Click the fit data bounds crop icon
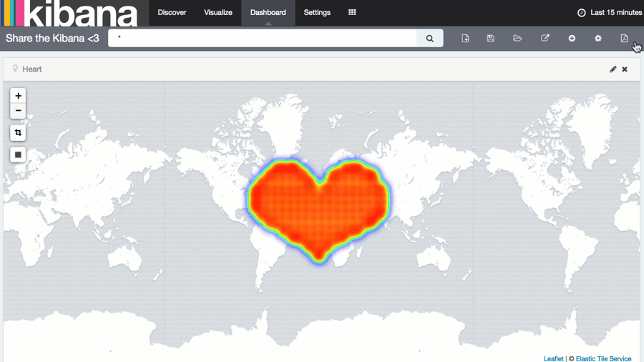This screenshot has height=362, width=644. 18,132
